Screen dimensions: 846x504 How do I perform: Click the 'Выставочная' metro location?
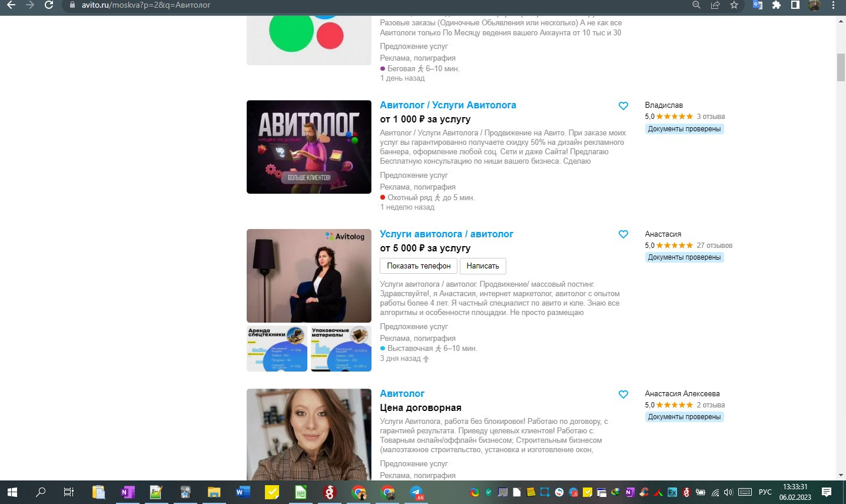tap(410, 349)
